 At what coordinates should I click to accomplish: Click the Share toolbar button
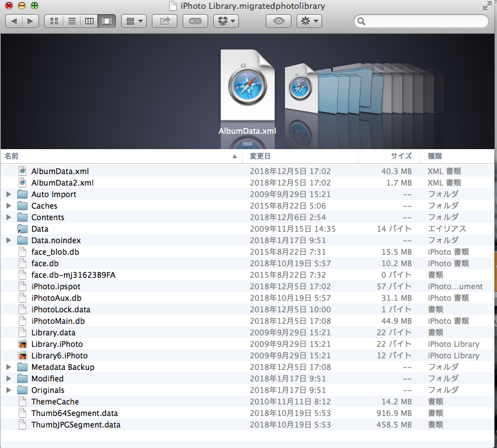165,21
